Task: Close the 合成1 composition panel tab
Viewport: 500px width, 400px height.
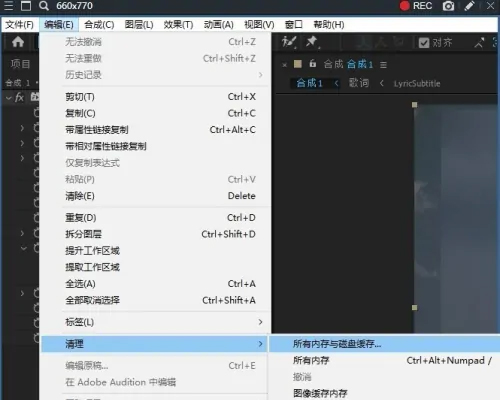Action: (x=284, y=65)
